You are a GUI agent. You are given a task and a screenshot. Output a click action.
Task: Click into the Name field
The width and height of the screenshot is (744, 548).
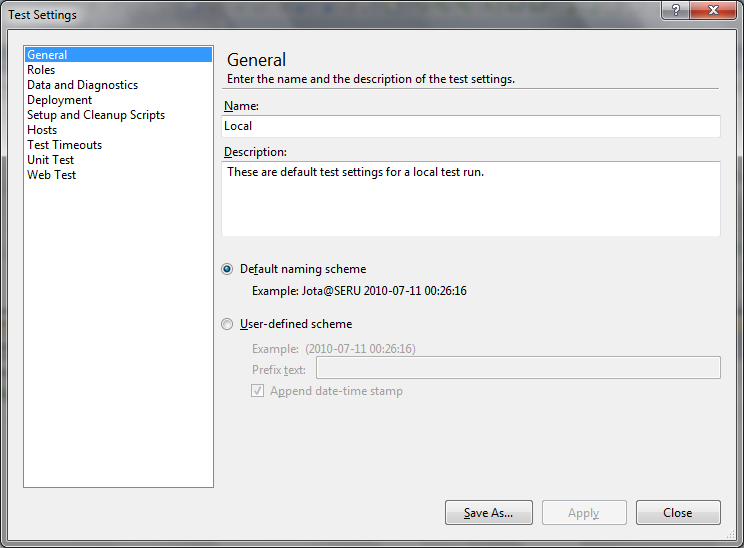[471, 126]
